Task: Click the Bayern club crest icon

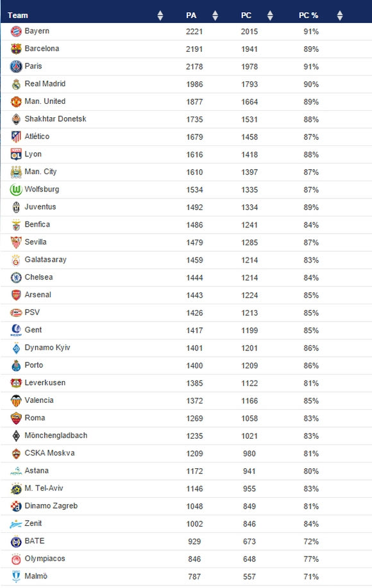Action: 16,31
